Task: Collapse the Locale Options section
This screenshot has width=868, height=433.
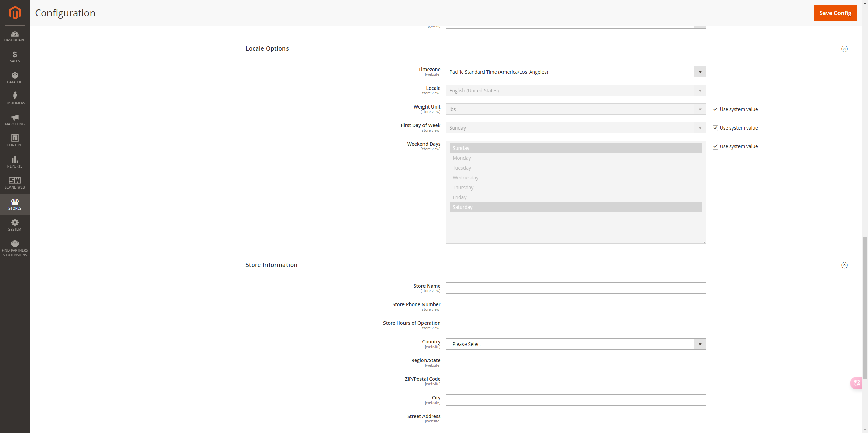Action: coord(844,49)
